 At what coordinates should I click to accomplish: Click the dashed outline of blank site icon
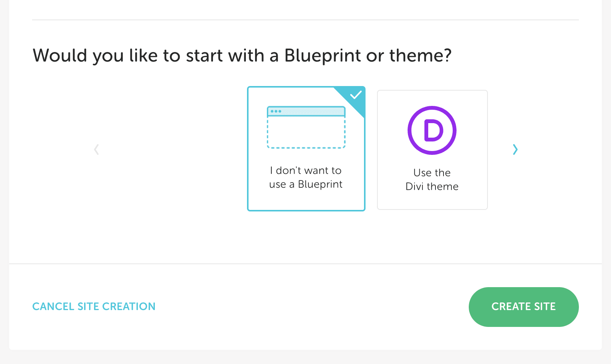[x=306, y=147]
